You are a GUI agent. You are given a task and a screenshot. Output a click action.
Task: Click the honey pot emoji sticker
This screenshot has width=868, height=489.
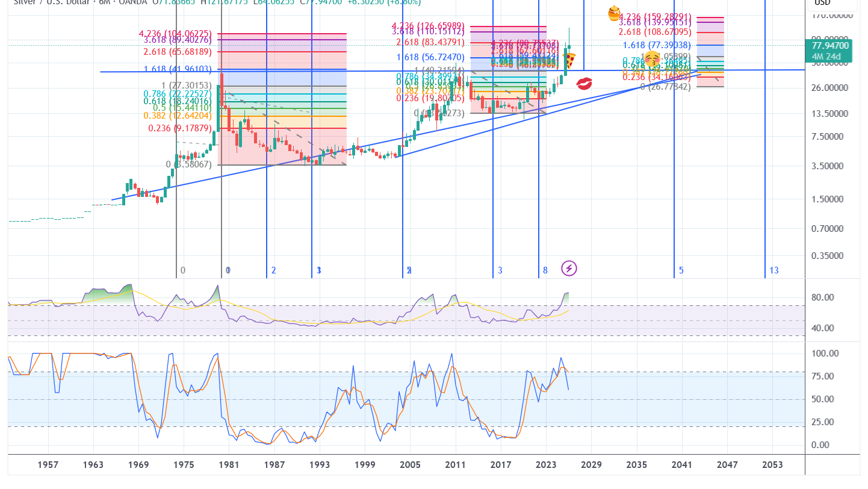pos(614,12)
